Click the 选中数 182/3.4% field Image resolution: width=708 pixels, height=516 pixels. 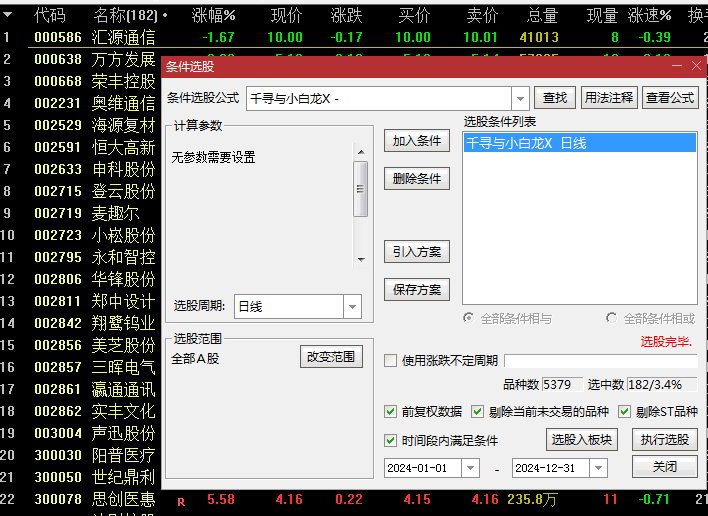point(661,385)
